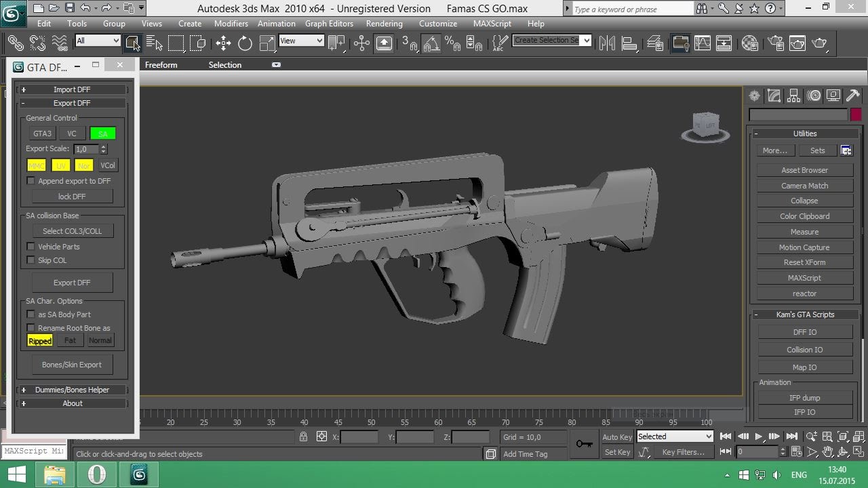Viewport: 868px width, 488px height.
Task: Expand the Import DFF rollout
Action: tap(72, 89)
